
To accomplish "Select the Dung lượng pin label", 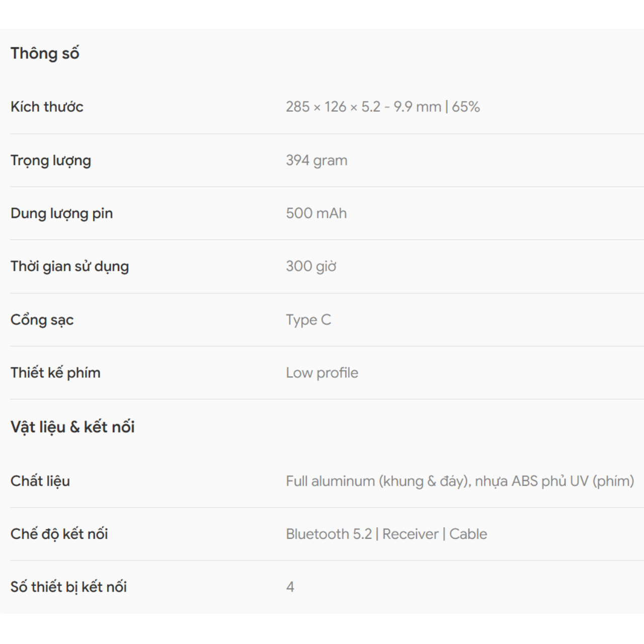I will [61, 213].
